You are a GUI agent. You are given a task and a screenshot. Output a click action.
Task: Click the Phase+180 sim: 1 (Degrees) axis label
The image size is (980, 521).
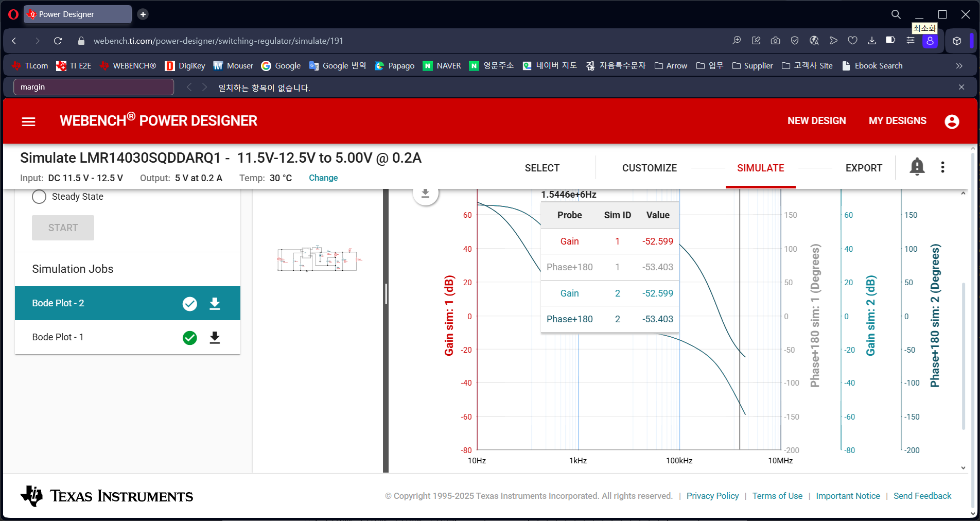pos(815,316)
